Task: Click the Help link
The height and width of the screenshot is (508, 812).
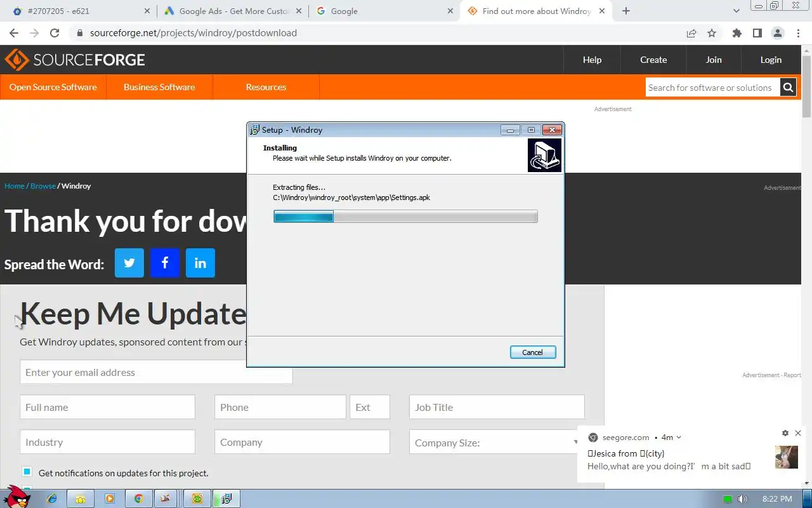Action: click(592, 60)
